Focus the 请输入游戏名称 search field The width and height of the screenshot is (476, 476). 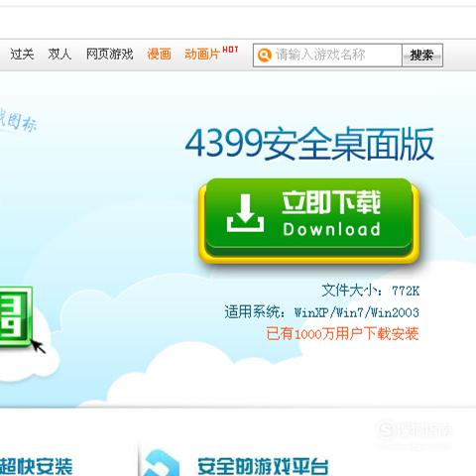click(327, 56)
